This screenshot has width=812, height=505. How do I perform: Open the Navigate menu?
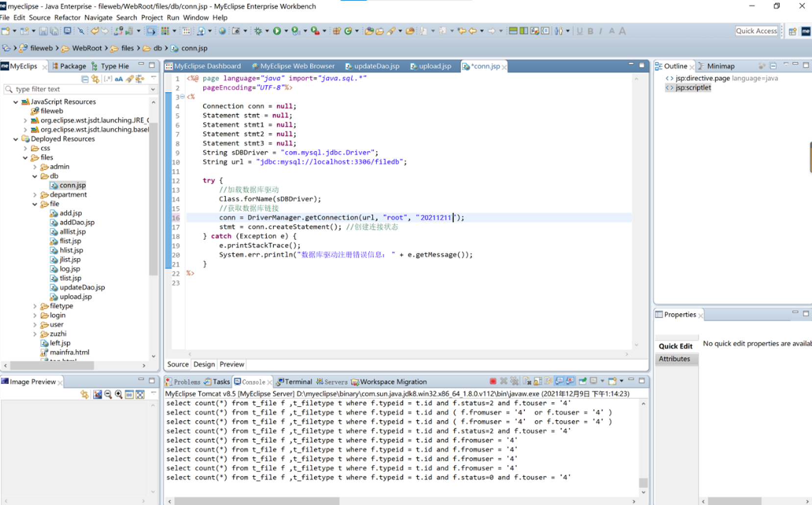pos(98,18)
